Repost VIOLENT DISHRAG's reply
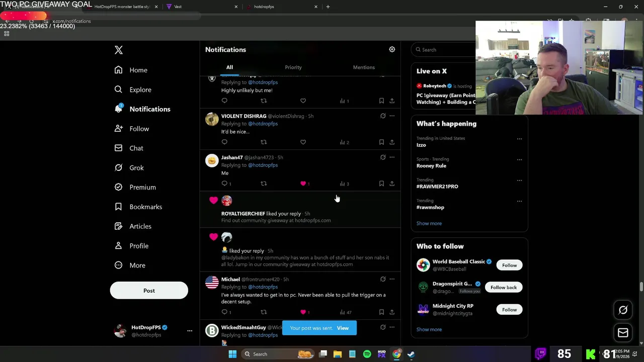The image size is (644, 362). pyautogui.click(x=264, y=142)
